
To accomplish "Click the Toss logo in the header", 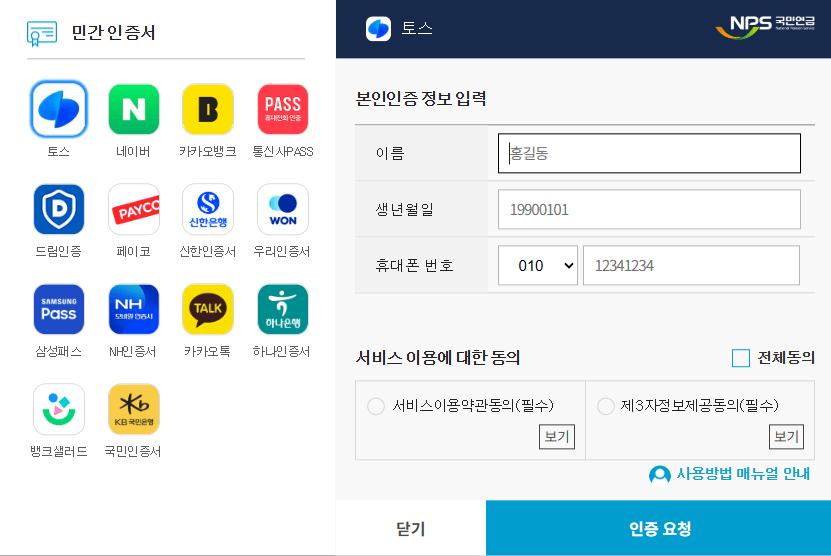I will [x=378, y=29].
